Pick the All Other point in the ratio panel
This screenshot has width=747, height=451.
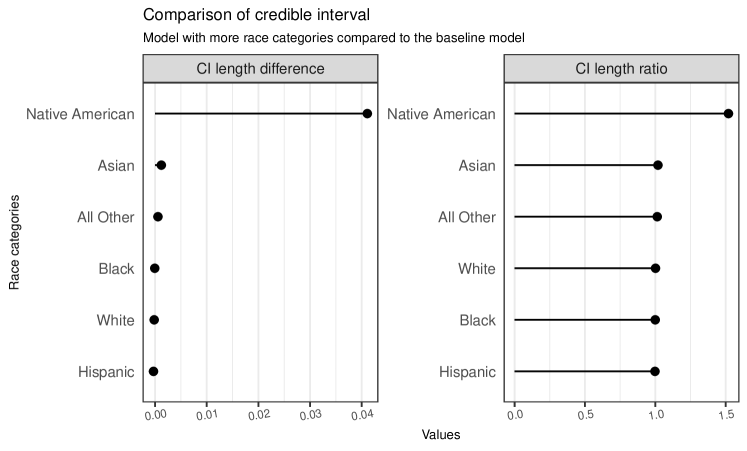tap(657, 217)
